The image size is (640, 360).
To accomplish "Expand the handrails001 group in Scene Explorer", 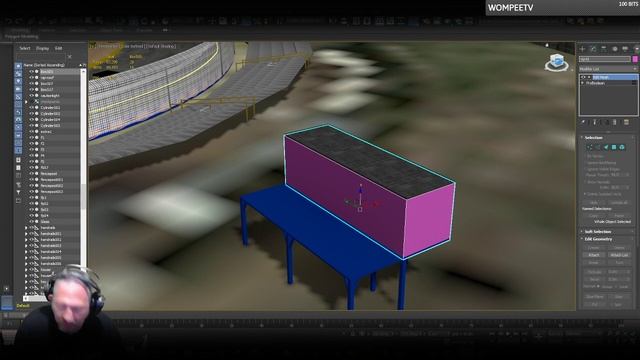I will point(27,234).
